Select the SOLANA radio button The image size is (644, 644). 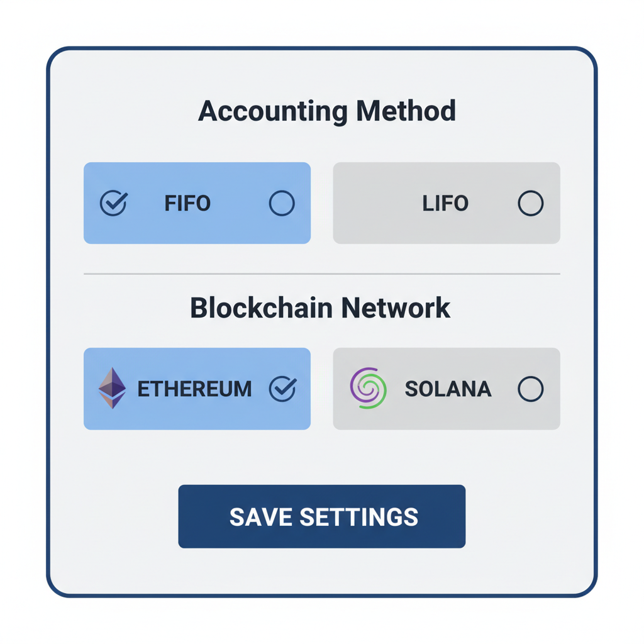pos(531,389)
